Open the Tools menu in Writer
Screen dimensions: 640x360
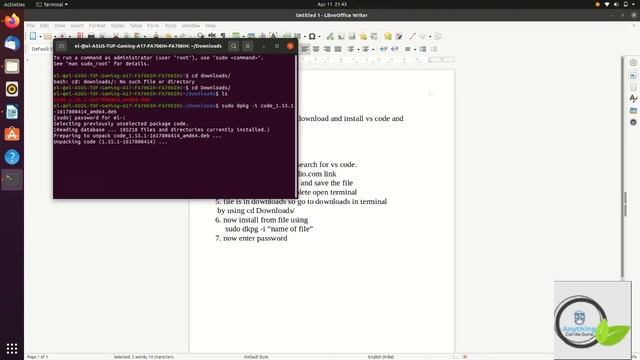(171, 26)
